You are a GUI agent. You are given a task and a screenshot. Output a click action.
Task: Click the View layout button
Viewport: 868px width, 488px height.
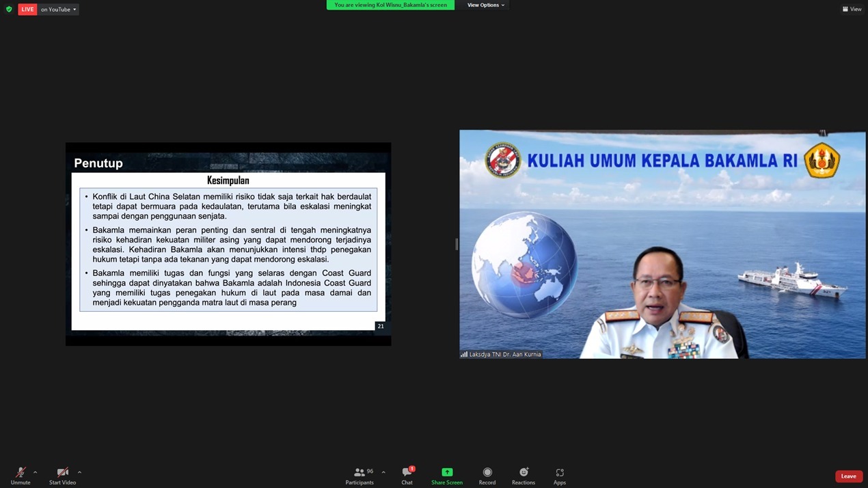pos(852,9)
